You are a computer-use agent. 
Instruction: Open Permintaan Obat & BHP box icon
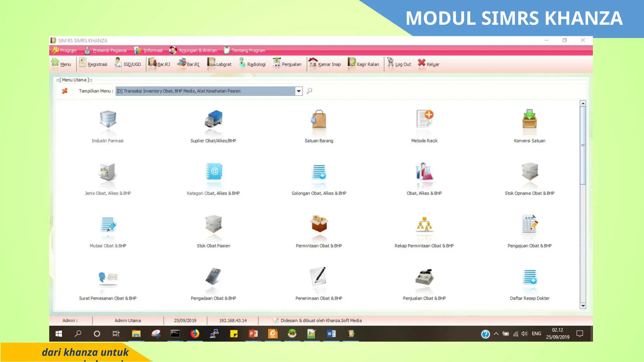click(x=319, y=224)
